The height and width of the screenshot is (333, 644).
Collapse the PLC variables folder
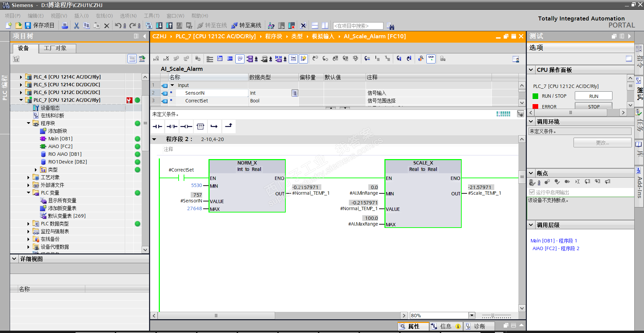pyautogui.click(x=29, y=193)
